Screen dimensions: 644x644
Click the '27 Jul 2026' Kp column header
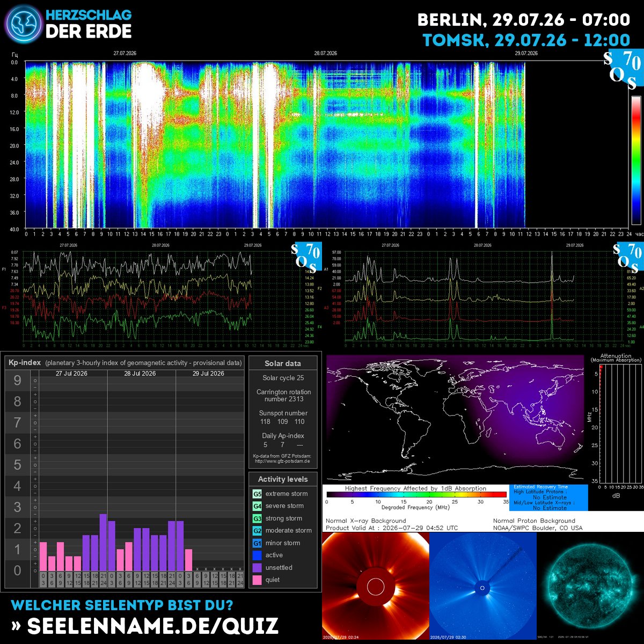tap(72, 374)
